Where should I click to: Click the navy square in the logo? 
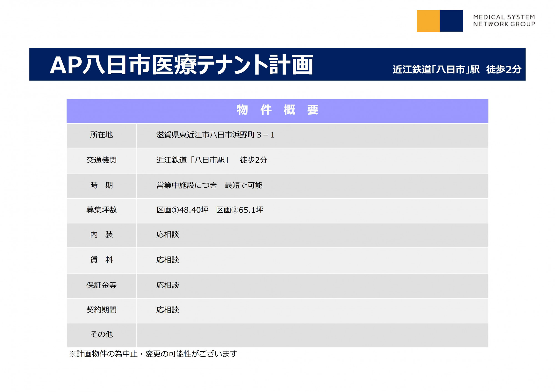click(x=451, y=21)
